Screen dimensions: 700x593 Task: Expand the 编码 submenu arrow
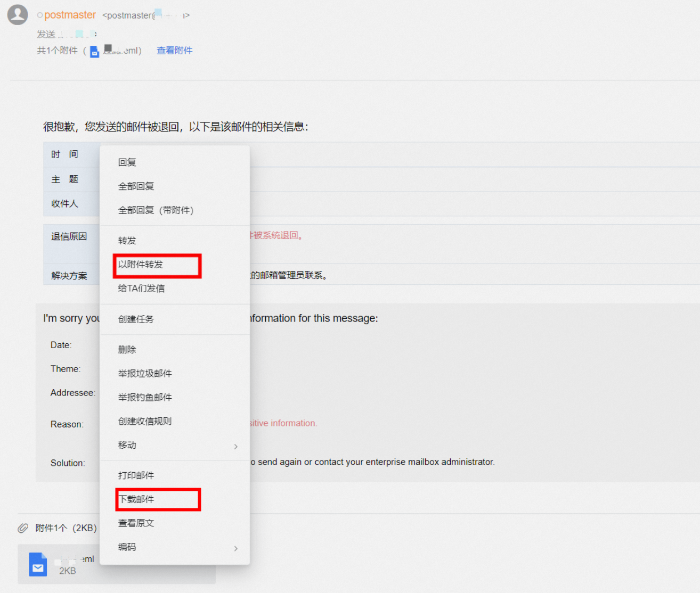236,548
